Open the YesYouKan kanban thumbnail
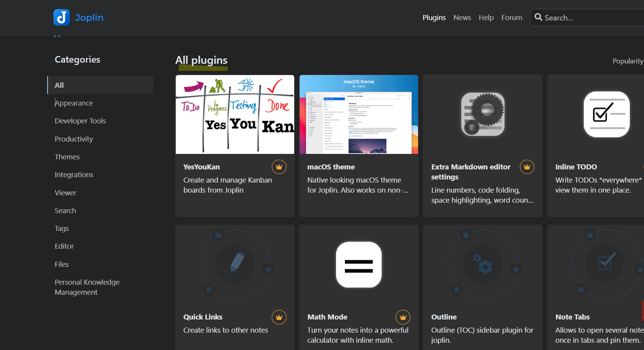 [x=235, y=114]
